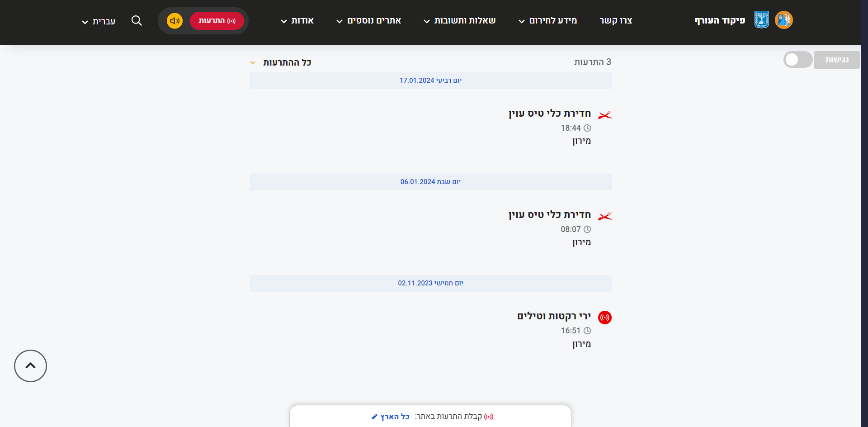
Task: Click the Home Front Command orange logo
Action: (x=783, y=20)
